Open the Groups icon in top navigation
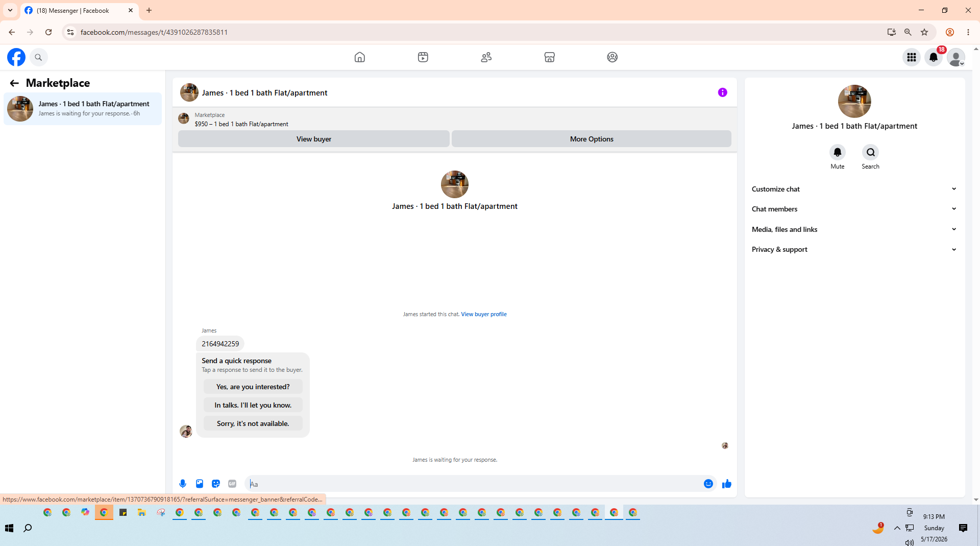This screenshot has width=980, height=546. [x=612, y=57]
